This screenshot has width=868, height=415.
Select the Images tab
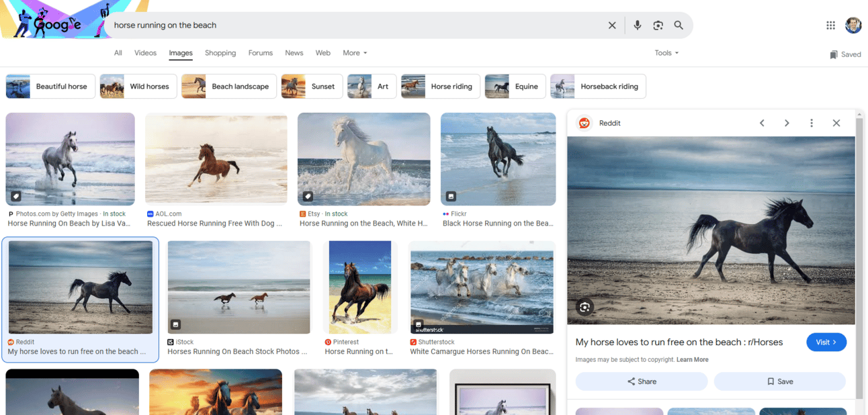[181, 53]
